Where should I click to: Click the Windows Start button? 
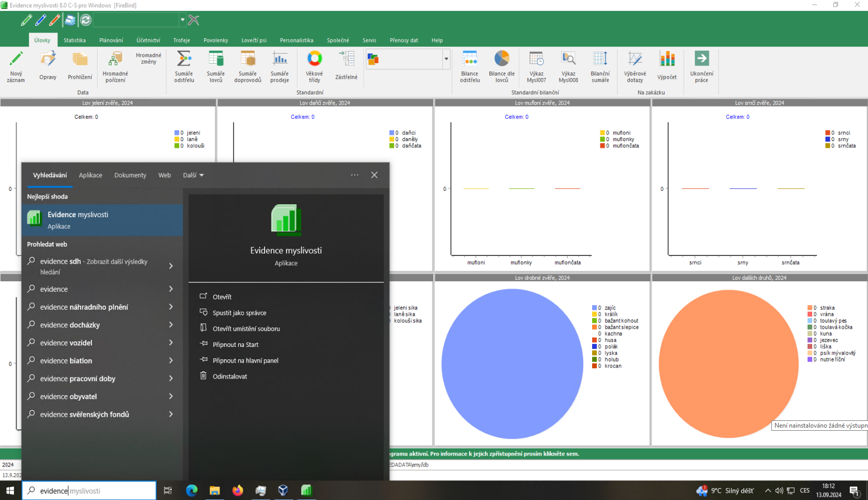click(x=10, y=491)
